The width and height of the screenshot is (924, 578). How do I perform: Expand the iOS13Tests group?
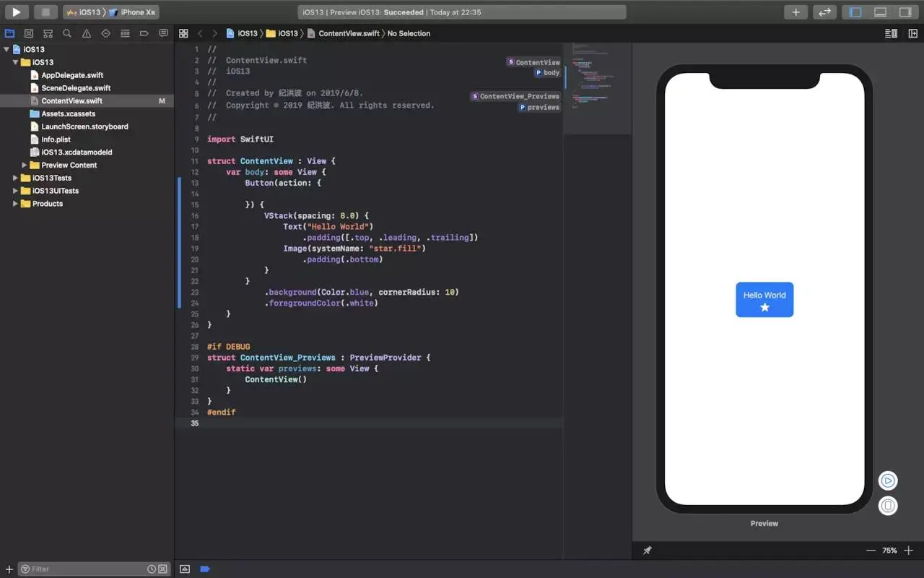tap(15, 178)
